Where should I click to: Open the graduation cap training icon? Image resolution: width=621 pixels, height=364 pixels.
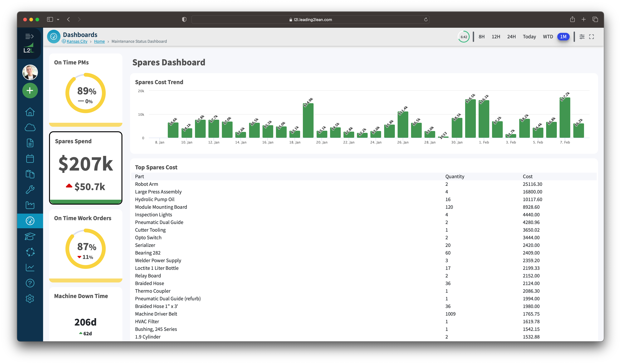coord(30,236)
